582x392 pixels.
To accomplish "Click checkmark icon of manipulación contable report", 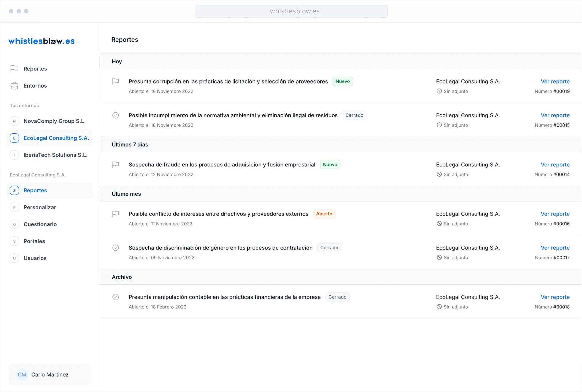I will (115, 297).
